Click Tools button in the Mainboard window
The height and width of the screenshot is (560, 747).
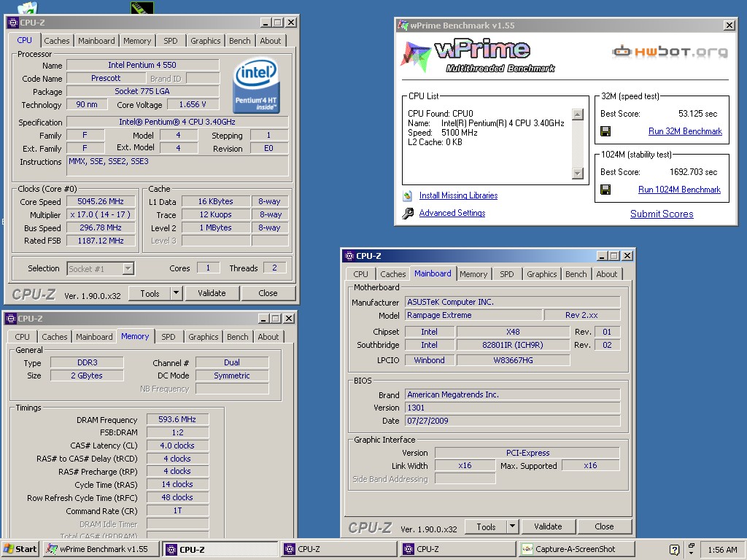(486, 526)
